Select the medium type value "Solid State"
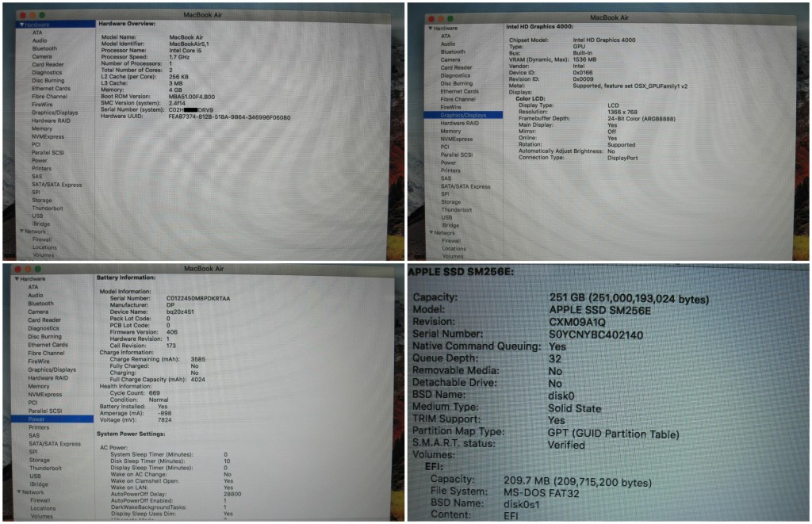 point(575,408)
